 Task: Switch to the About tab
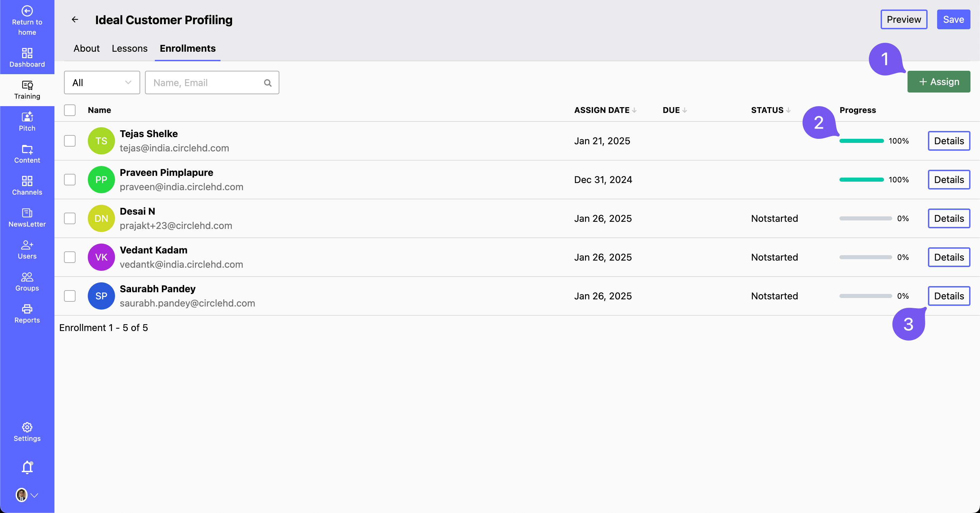[x=86, y=48]
